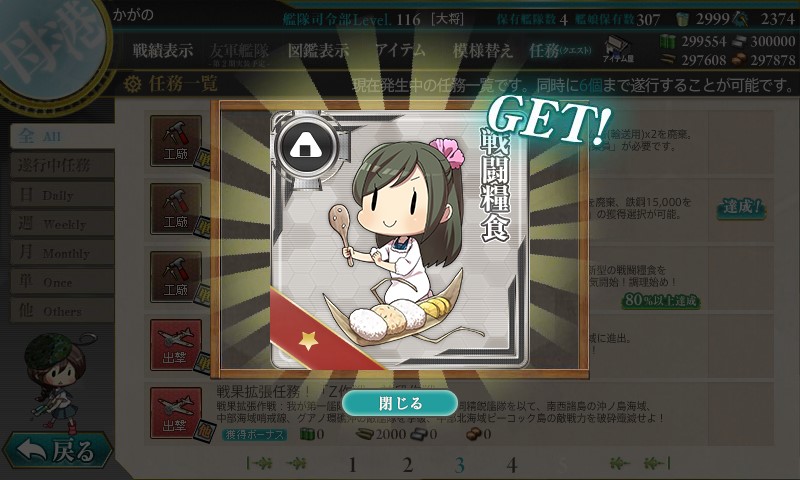Open the 図鑑表示 menu item
The width and height of the screenshot is (800, 480).
318,50
